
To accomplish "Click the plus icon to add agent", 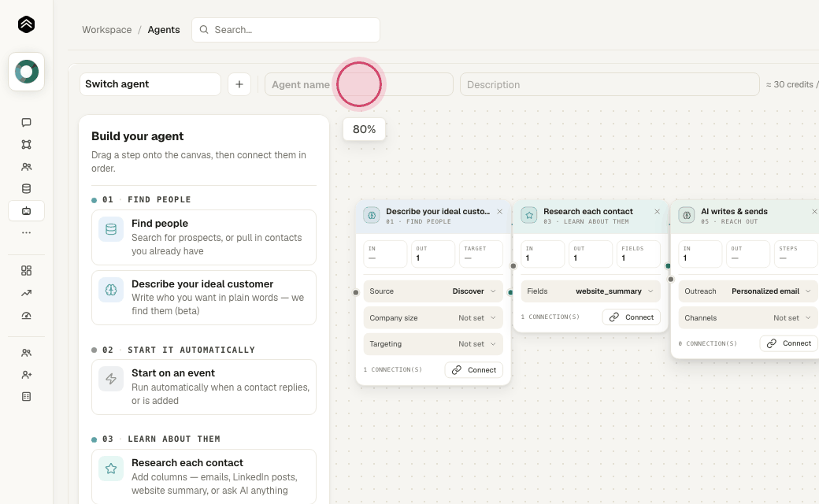I will tap(239, 84).
